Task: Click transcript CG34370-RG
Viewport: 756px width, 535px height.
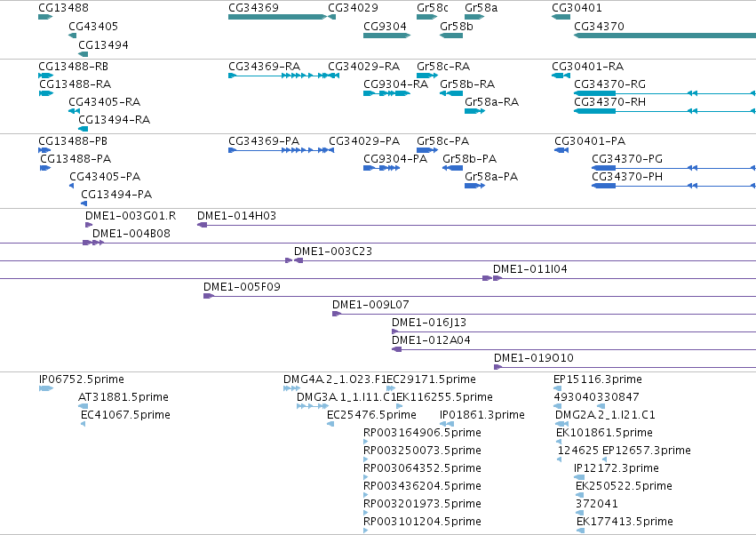Action: pyautogui.click(x=609, y=84)
